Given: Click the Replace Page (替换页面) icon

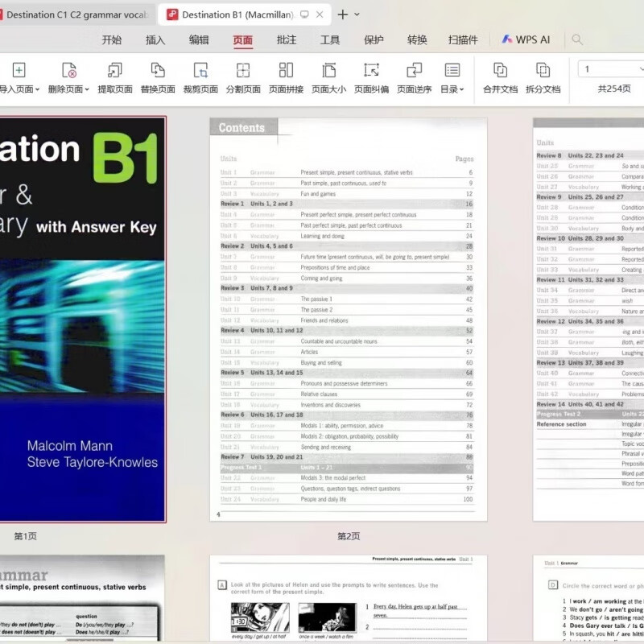Looking at the screenshot, I should click(158, 70).
